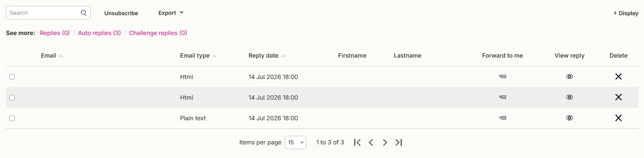Forward the first Html reply to me
Image resolution: width=644 pixels, height=158 pixels.
point(503,77)
